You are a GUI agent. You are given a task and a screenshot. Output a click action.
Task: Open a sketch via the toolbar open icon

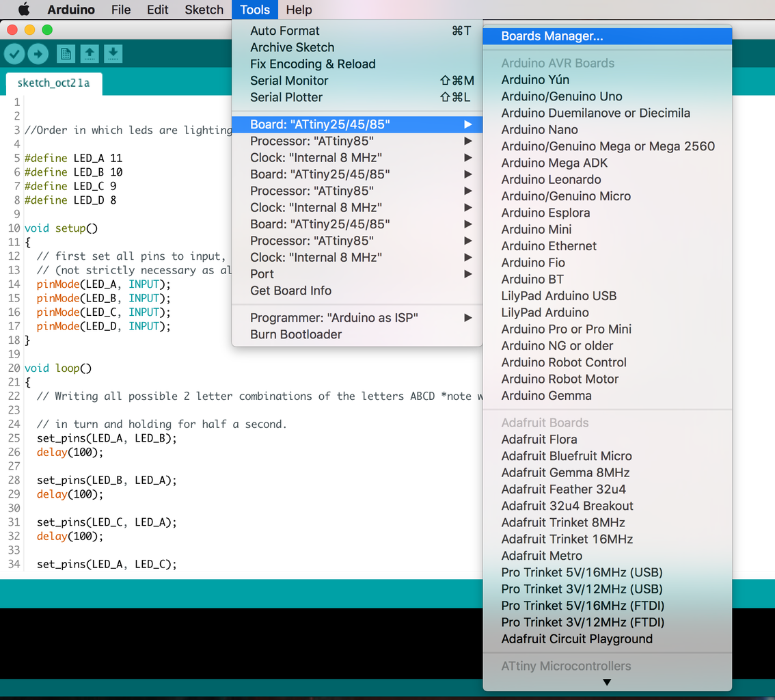[89, 53]
